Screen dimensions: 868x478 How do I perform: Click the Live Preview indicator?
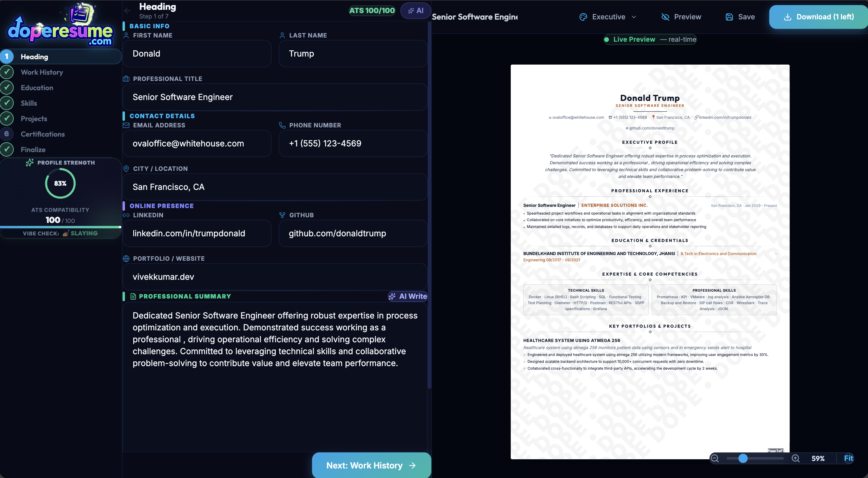coord(650,40)
